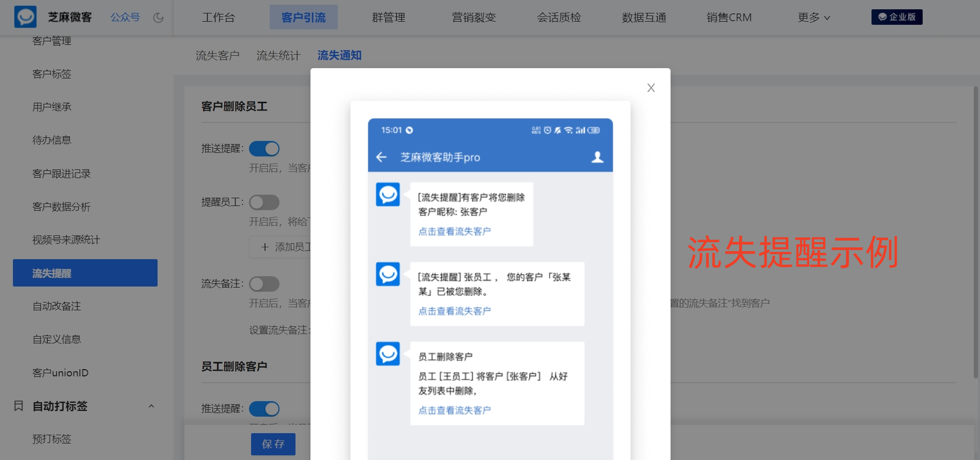Open 客户标签 in the sidebar
The image size is (980, 460).
[52, 74]
